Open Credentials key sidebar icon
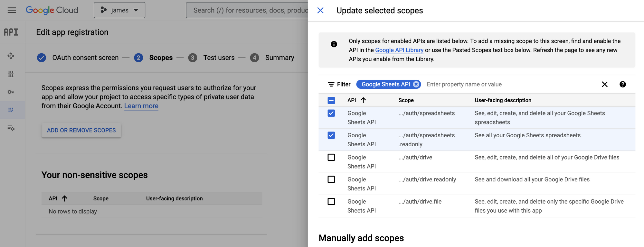Viewport: 644px width, 247px height. [x=11, y=92]
